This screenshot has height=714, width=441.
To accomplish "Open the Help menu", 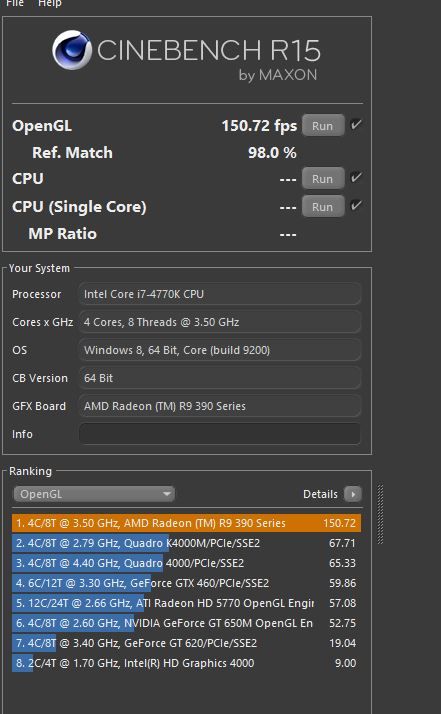I will point(50,3).
